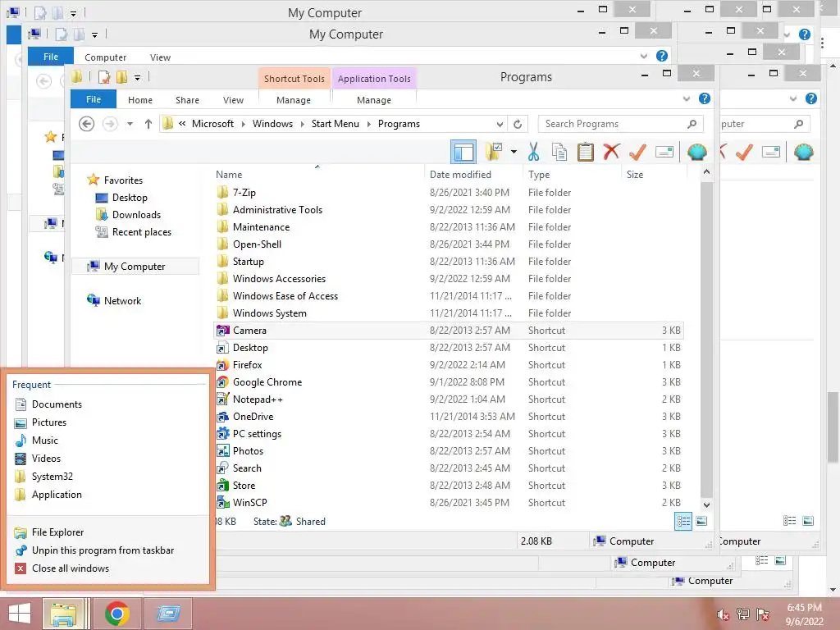
Task: Switch to Details view in Programs window
Action: (683, 521)
